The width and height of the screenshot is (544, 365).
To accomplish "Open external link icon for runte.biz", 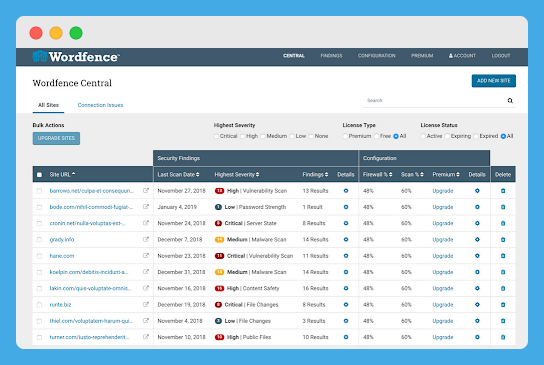I will (146, 305).
